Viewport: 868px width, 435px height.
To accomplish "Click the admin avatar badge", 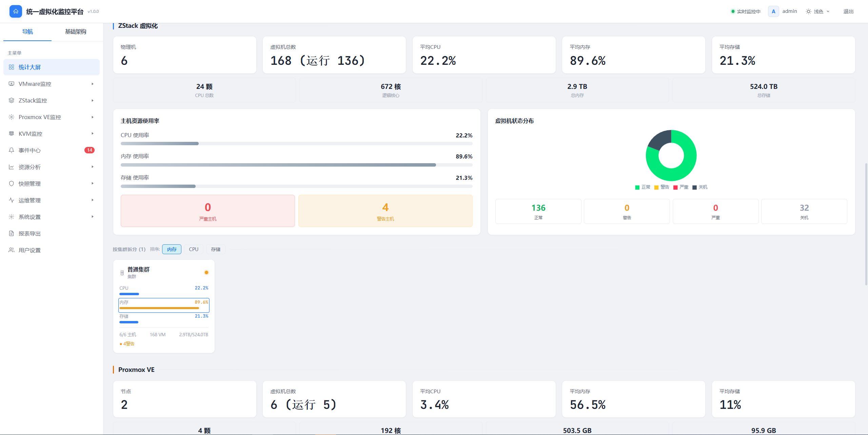I will click(x=773, y=11).
